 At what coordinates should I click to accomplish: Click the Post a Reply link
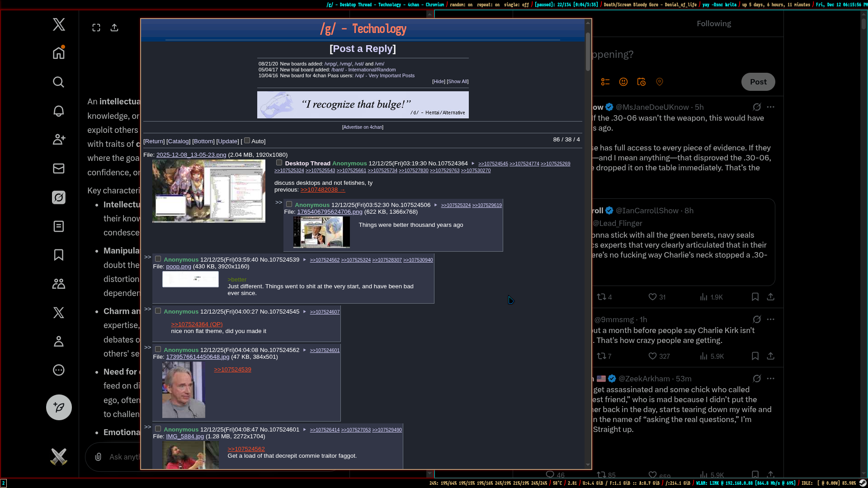[x=363, y=49]
